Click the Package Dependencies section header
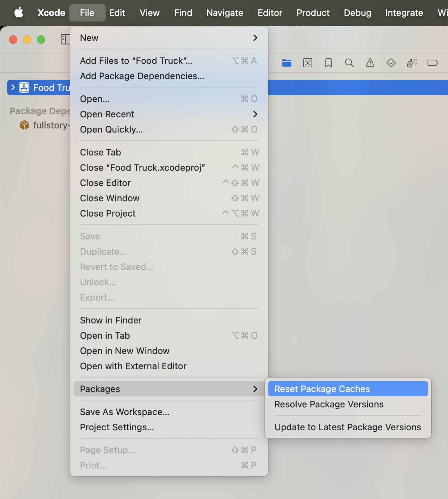 point(40,111)
